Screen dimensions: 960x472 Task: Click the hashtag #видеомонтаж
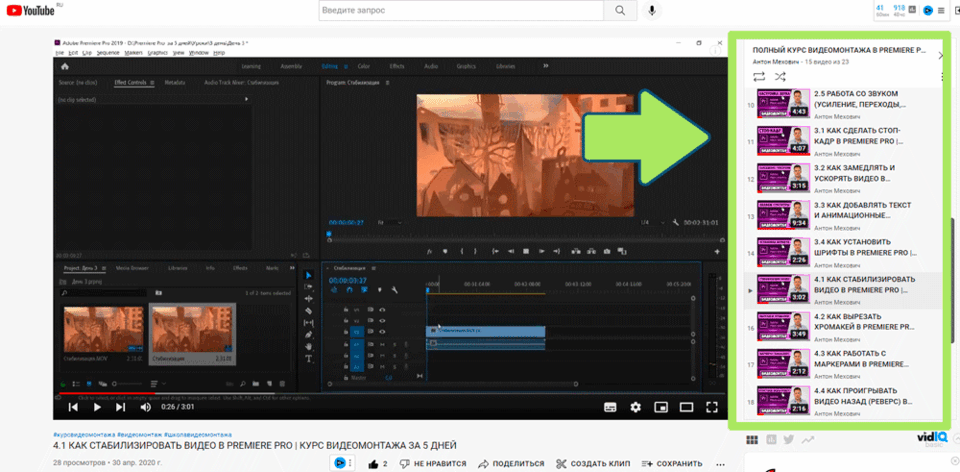[140, 434]
